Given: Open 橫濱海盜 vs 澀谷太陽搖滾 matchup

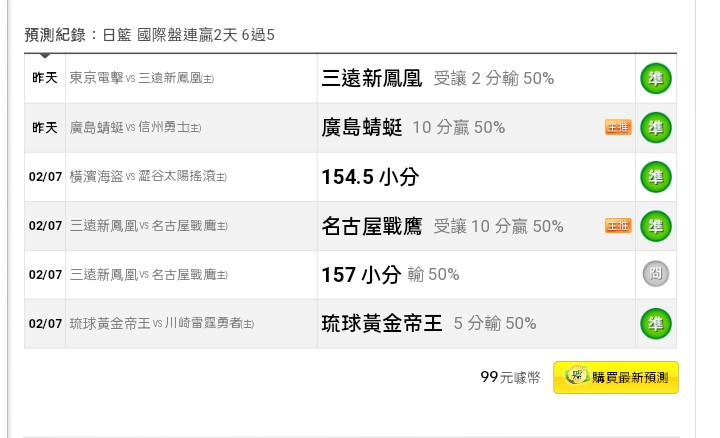Looking at the screenshot, I should pos(148,176).
